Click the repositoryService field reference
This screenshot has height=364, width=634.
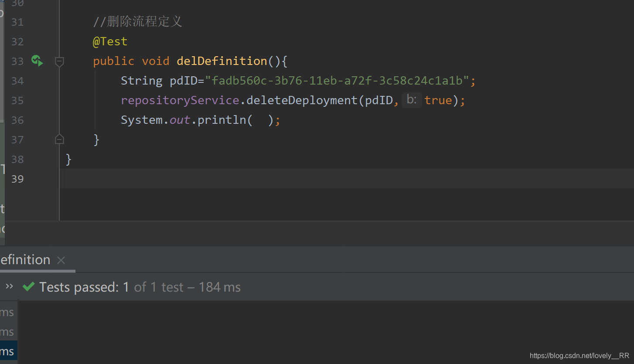point(180,101)
